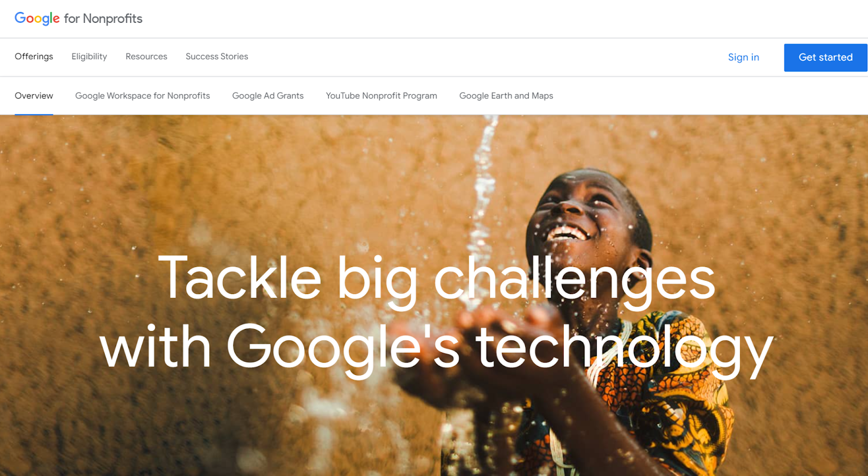868x476 pixels.
Task: Go to the Eligibility page
Action: pyautogui.click(x=89, y=56)
